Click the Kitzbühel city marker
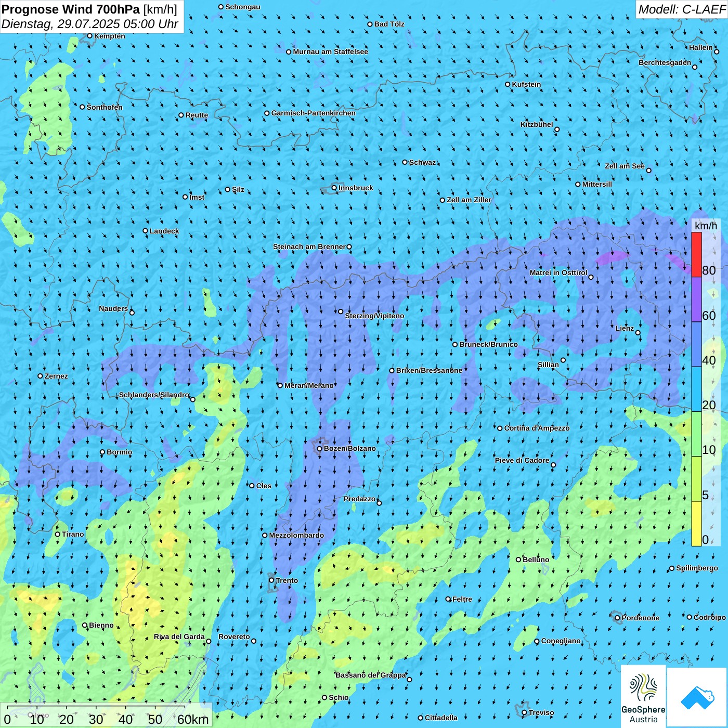Image resolution: width=728 pixels, height=728 pixels. coord(557,129)
